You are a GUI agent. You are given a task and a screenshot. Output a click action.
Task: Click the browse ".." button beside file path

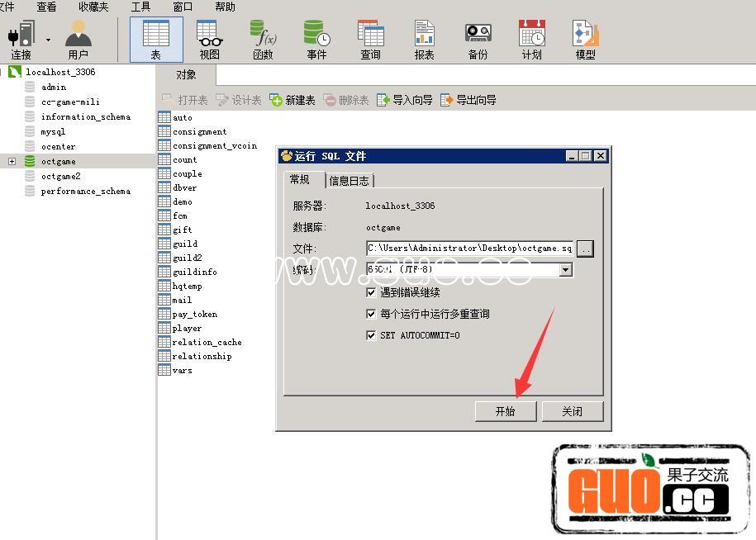click(585, 248)
